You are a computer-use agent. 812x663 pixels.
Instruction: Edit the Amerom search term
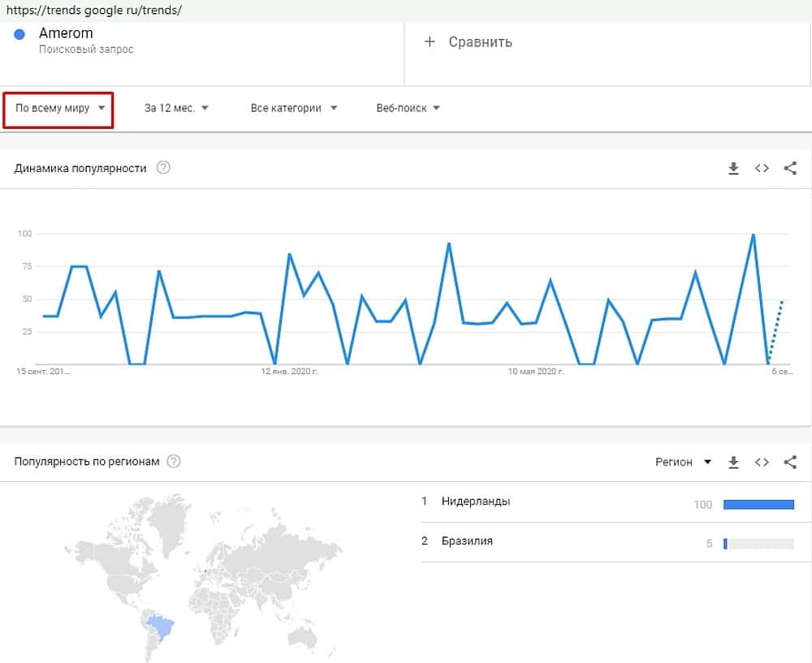coord(66,33)
